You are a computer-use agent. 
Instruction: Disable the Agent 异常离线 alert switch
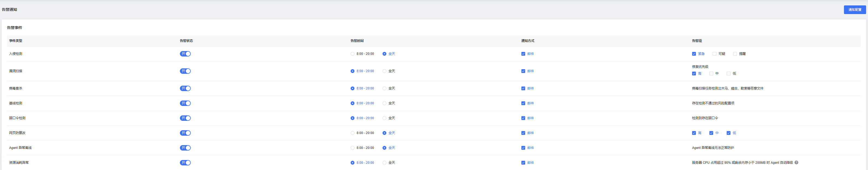pyautogui.click(x=185, y=148)
